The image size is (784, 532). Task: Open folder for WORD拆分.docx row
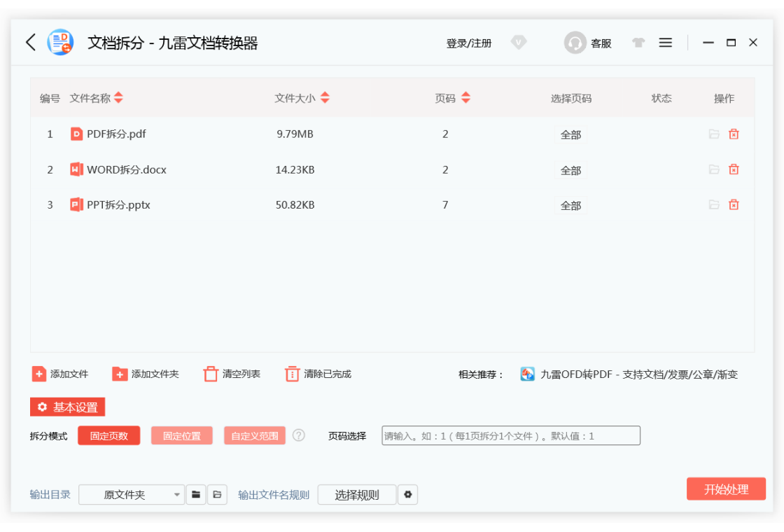coord(714,169)
